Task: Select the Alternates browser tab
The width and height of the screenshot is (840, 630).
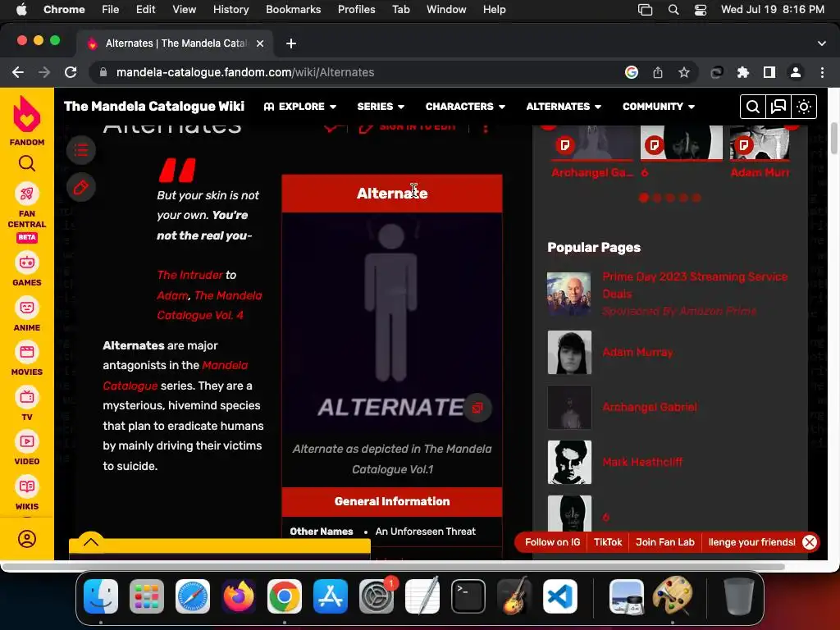Action: coord(176,43)
